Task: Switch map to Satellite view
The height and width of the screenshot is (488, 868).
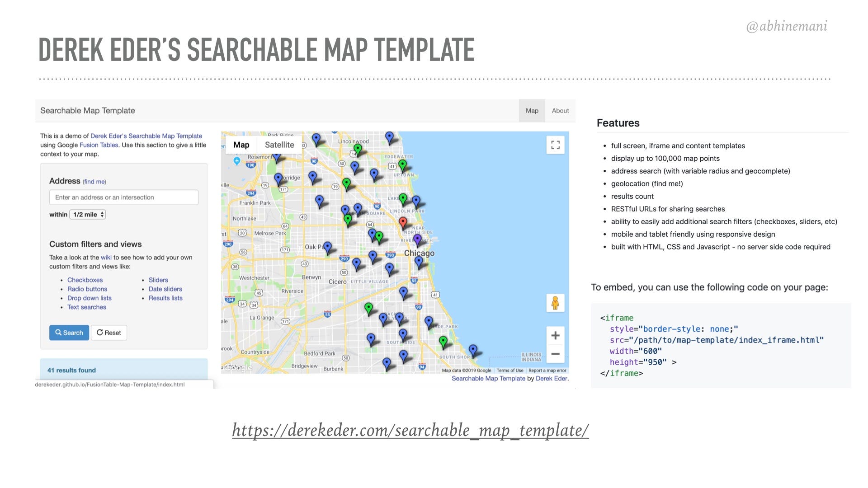Action: tap(279, 145)
